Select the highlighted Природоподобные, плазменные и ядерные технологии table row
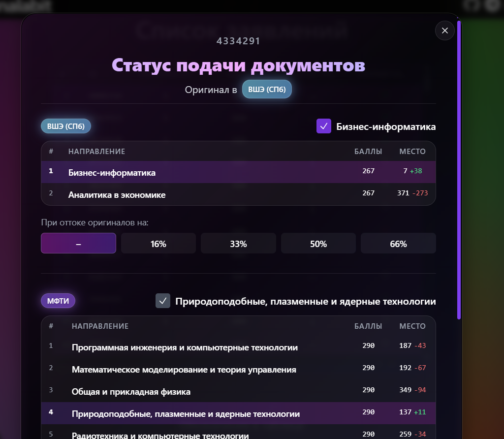504x439 pixels. [239, 413]
